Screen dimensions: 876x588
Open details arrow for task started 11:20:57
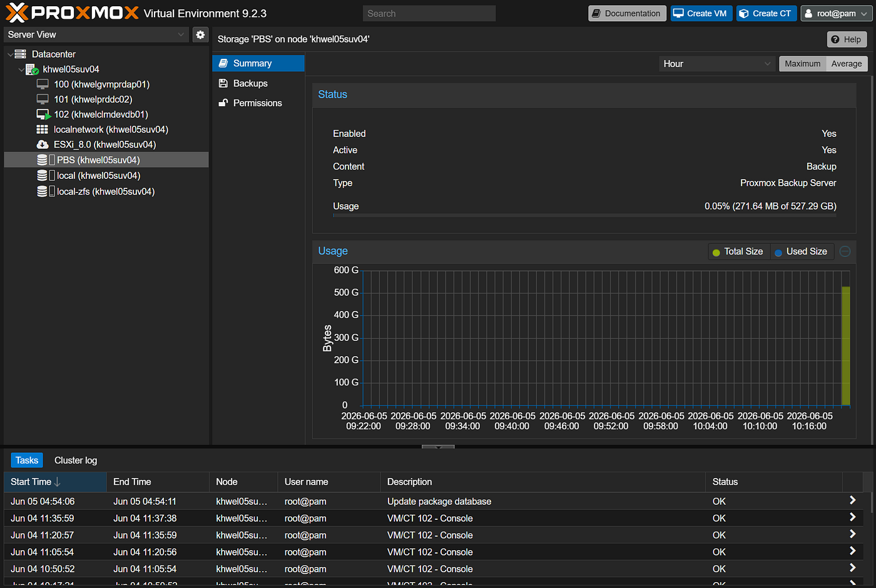tap(852, 534)
